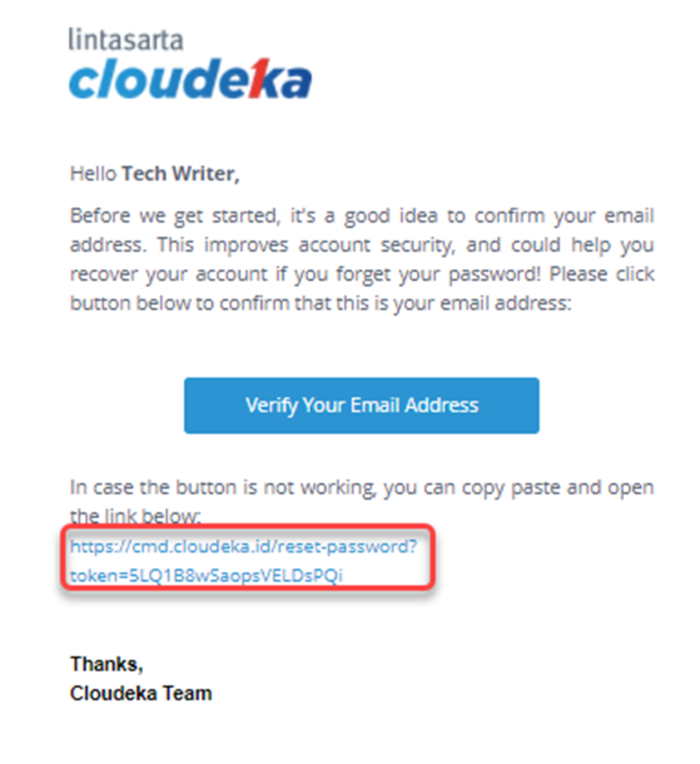Click the red letter in the Cloudeka logo

click(258, 78)
